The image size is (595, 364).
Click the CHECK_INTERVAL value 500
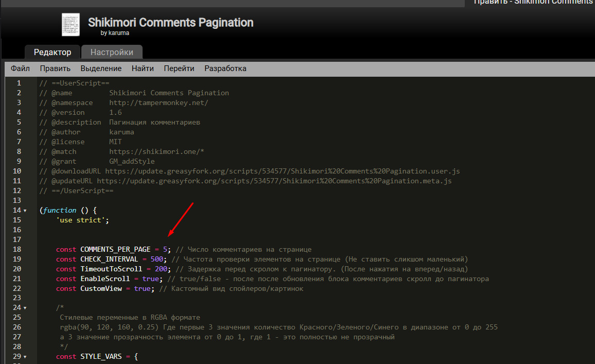click(x=156, y=259)
